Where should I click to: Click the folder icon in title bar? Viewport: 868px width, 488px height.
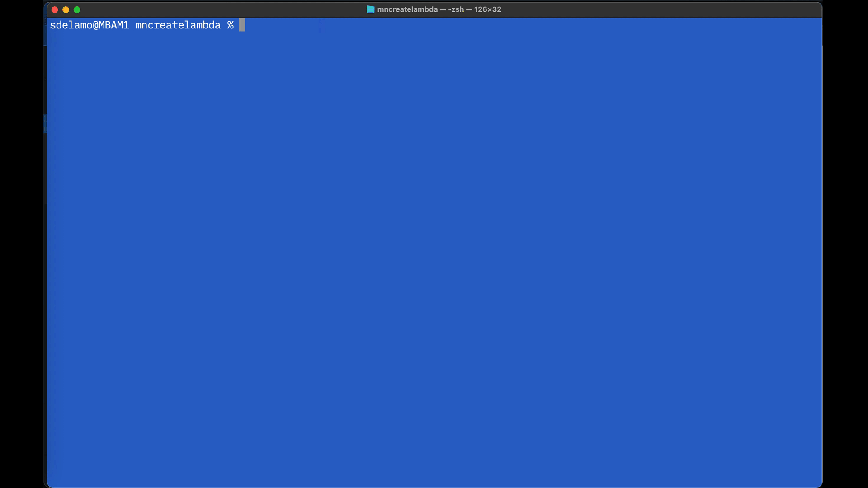click(x=370, y=9)
